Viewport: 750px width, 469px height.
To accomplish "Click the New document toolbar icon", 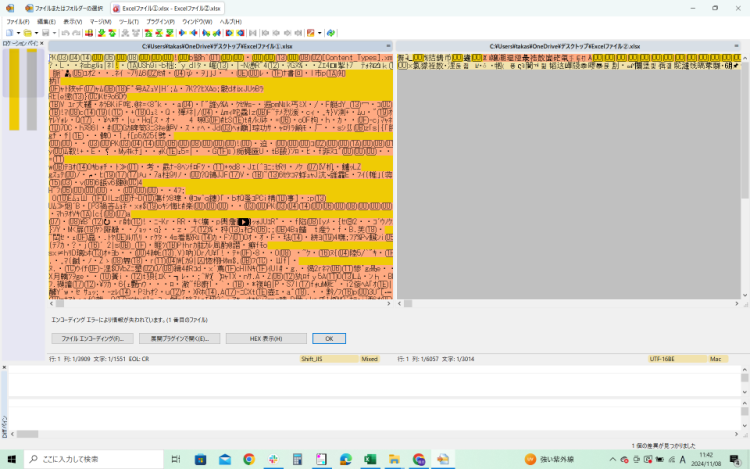I will tap(7, 33).
